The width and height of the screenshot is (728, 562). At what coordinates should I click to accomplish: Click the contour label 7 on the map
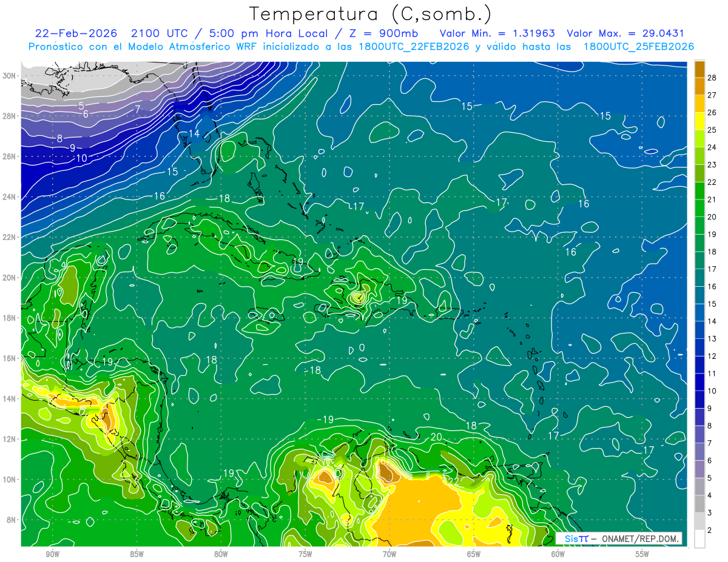coord(138,109)
